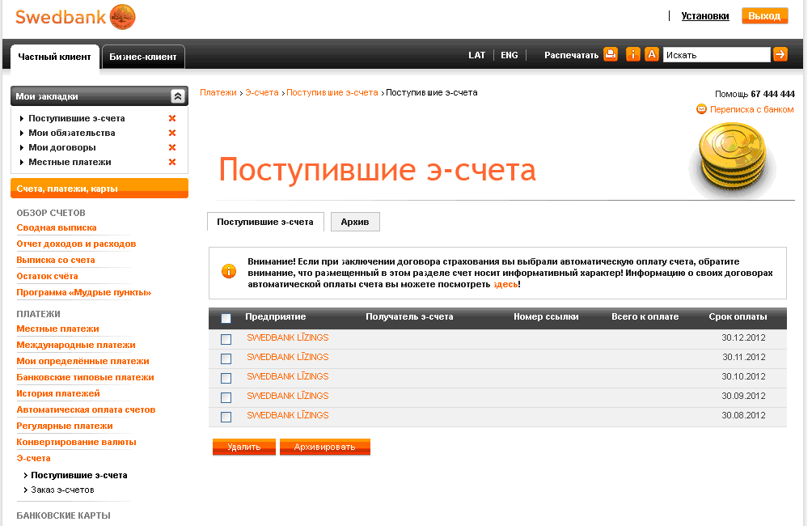Open the info icon in top bar

point(632,54)
